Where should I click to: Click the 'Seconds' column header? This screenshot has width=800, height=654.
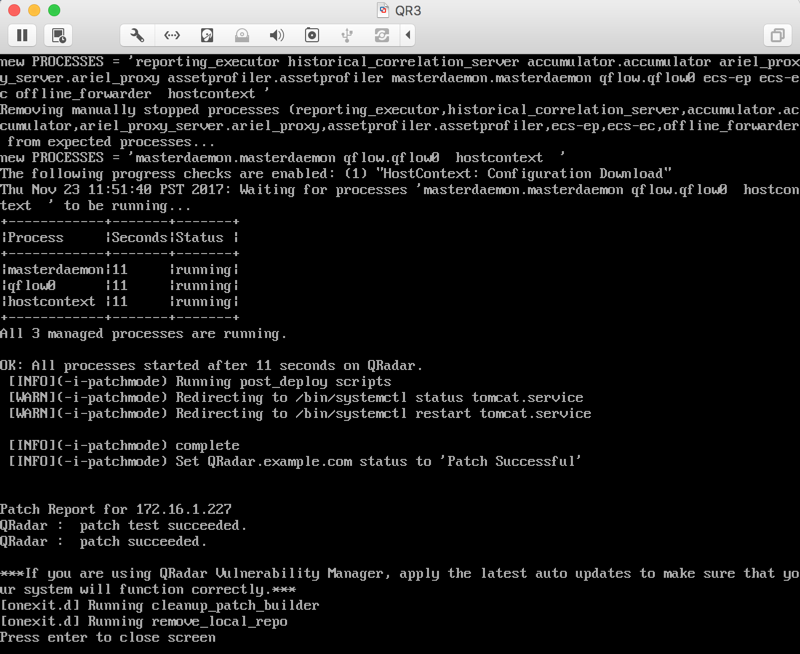[139, 238]
